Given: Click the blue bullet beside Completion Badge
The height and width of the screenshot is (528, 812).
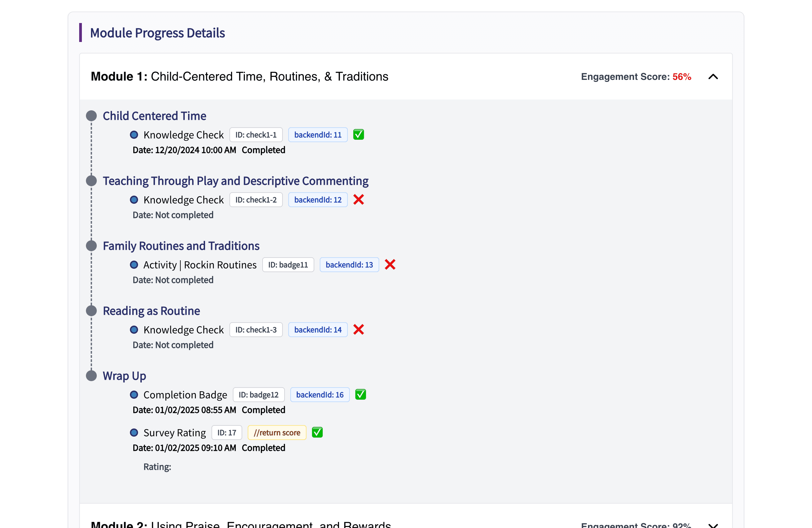Looking at the screenshot, I should 134,395.
